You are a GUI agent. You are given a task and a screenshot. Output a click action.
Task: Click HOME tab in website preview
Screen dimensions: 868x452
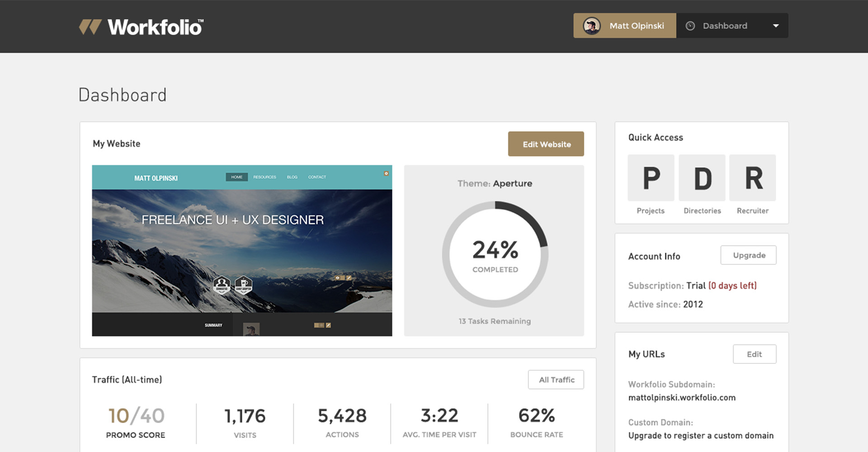tap(237, 177)
